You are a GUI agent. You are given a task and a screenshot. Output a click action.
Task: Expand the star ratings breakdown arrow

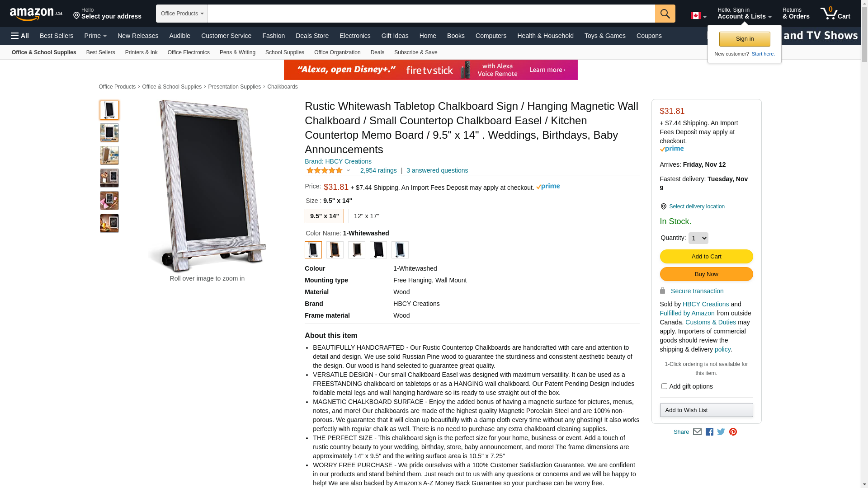coord(348,171)
